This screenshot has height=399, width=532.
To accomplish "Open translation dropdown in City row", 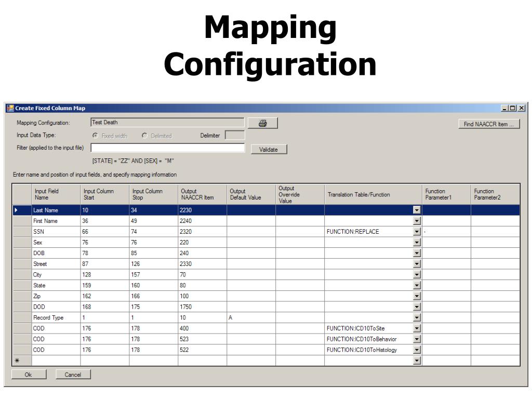I will [417, 275].
